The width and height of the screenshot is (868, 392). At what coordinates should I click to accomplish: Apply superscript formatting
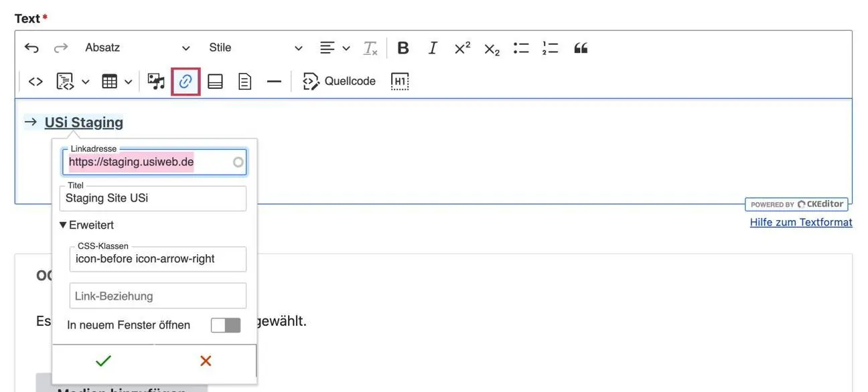click(x=462, y=48)
